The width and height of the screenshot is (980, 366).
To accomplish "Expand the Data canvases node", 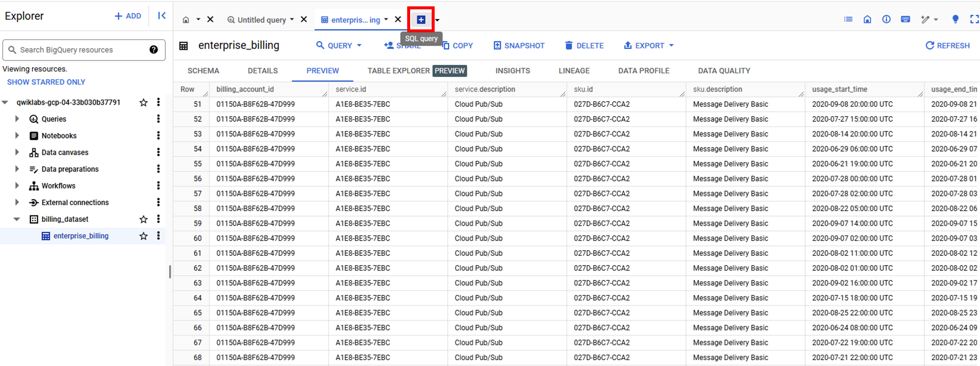I will [x=17, y=152].
